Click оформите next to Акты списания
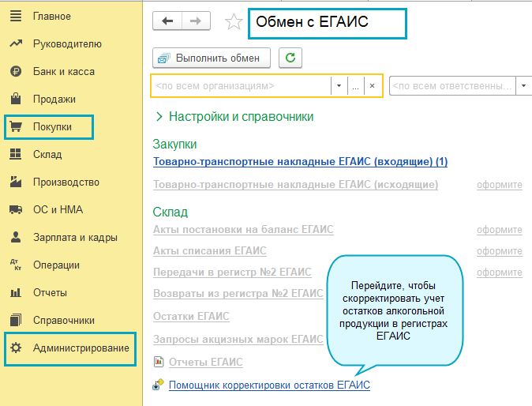The image size is (532, 406). click(500, 251)
